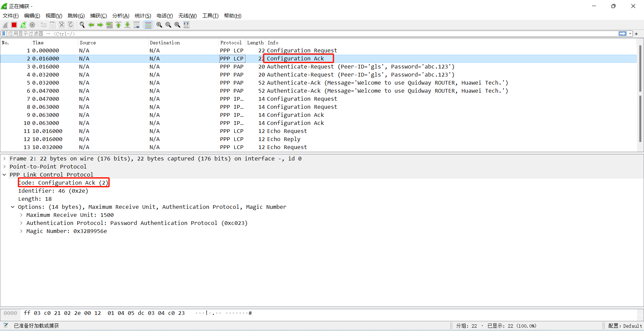Jump to the first packet icon

pos(118,25)
